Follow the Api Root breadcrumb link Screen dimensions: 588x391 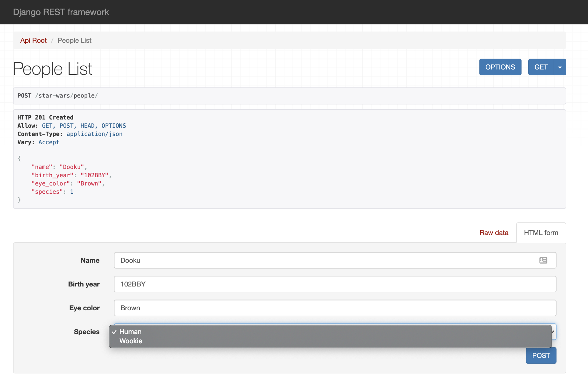pos(33,40)
